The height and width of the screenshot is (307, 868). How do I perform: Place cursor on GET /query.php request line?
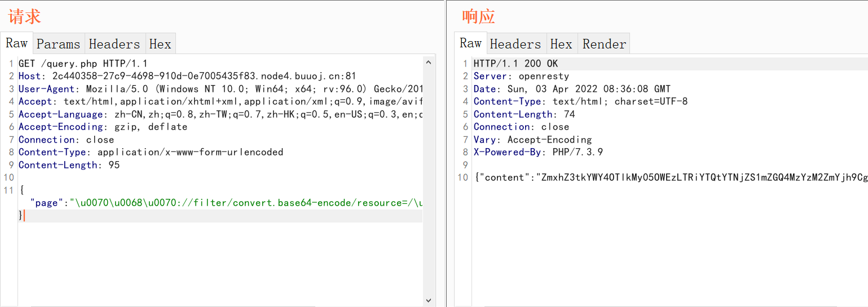[83, 64]
